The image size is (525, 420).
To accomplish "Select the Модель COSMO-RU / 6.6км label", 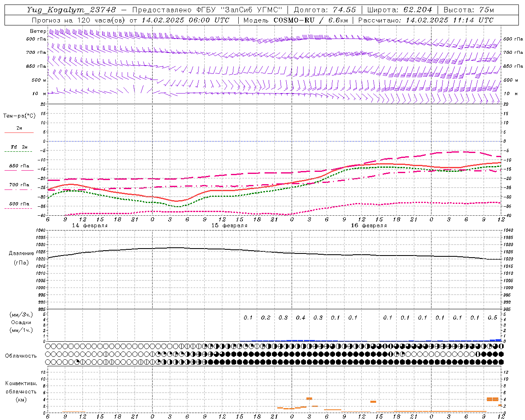I will 295,20.
